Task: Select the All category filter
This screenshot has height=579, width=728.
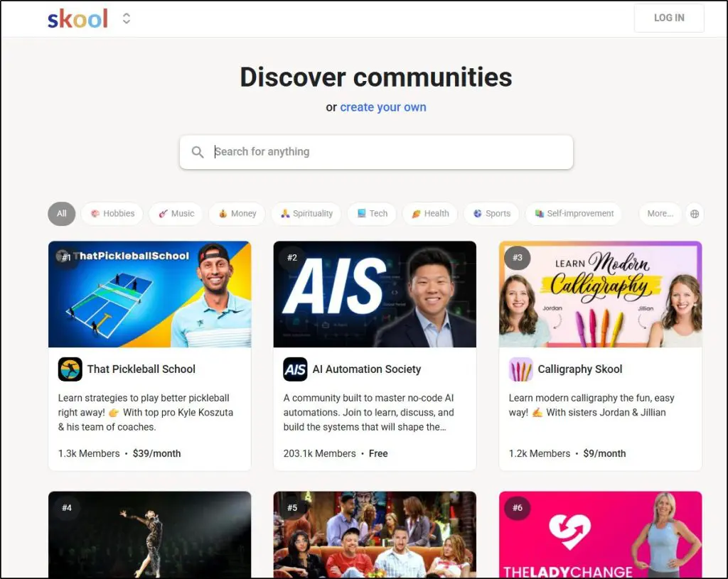Action: coord(62,214)
